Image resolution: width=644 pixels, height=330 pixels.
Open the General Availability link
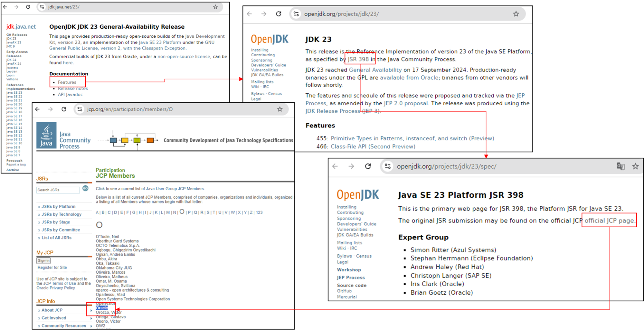[x=375, y=70]
